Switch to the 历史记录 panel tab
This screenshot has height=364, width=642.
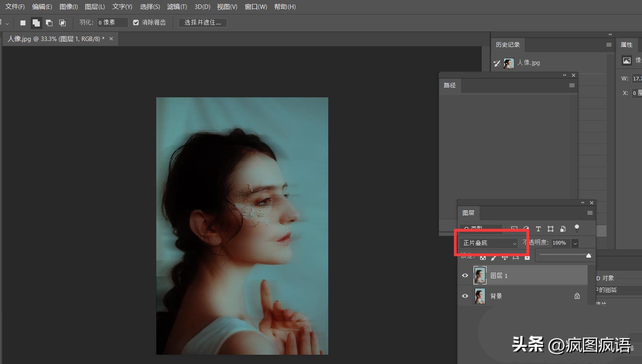tap(507, 45)
